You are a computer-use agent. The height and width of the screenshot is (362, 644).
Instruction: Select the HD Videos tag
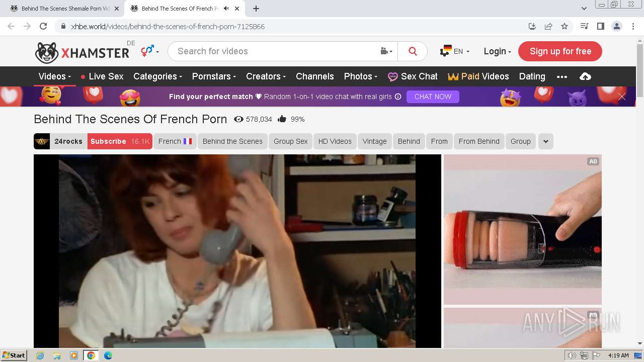(x=335, y=141)
